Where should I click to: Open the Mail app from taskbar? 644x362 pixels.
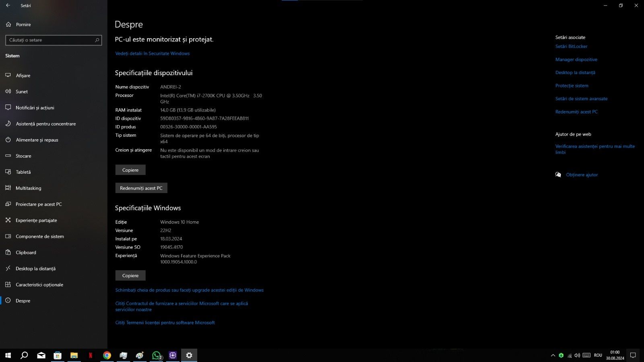(x=41, y=355)
